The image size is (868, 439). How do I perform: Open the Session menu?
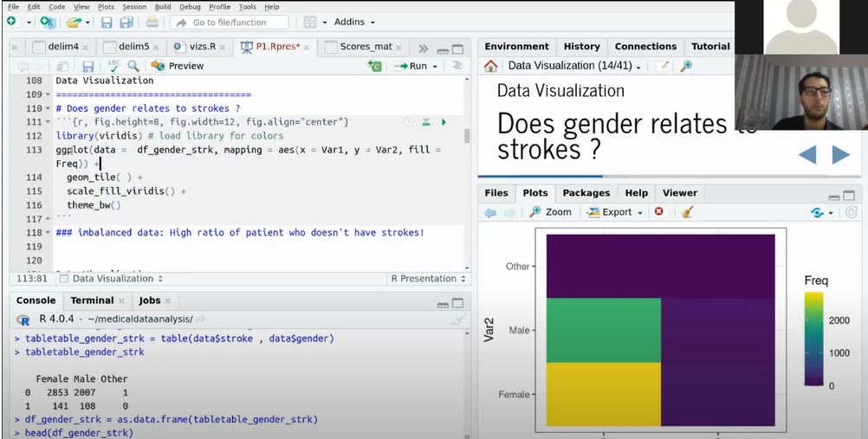[x=134, y=7]
